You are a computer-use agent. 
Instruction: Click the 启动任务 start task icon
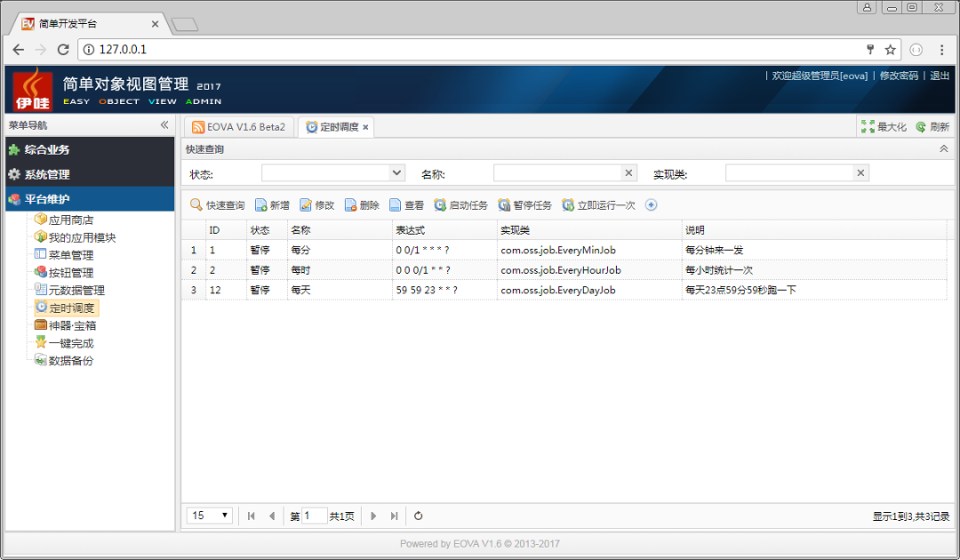(x=440, y=205)
